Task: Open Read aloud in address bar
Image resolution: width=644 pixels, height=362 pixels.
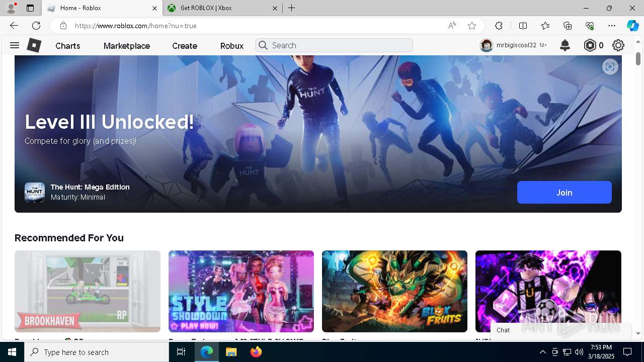Action: point(452,26)
